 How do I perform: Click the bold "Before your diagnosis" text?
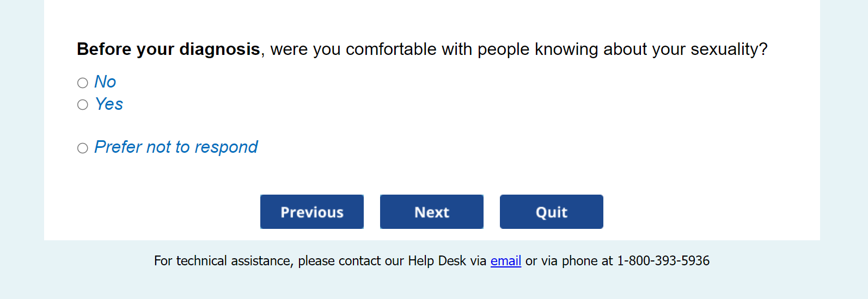168,49
